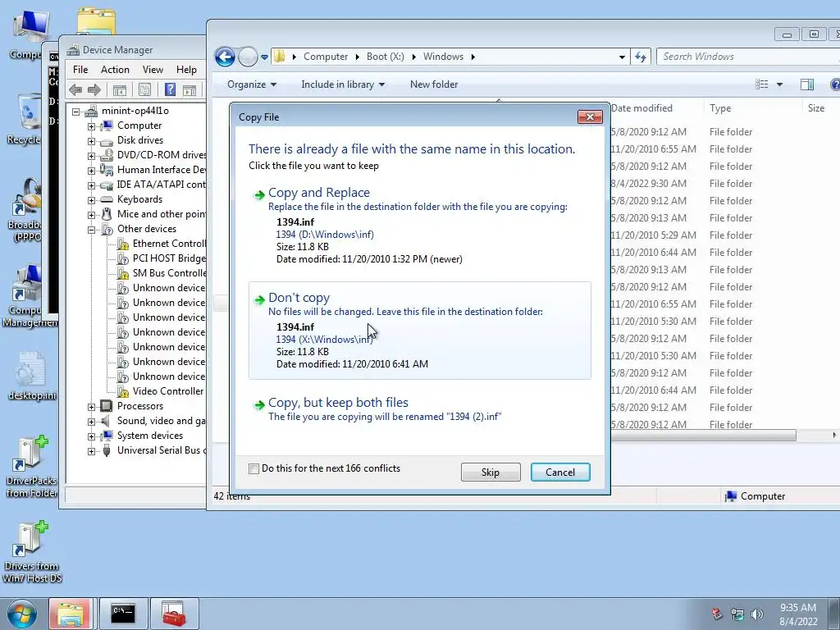Click the Properties icon in Device Manager toolbar
This screenshot has height=630, width=840.
(144, 90)
